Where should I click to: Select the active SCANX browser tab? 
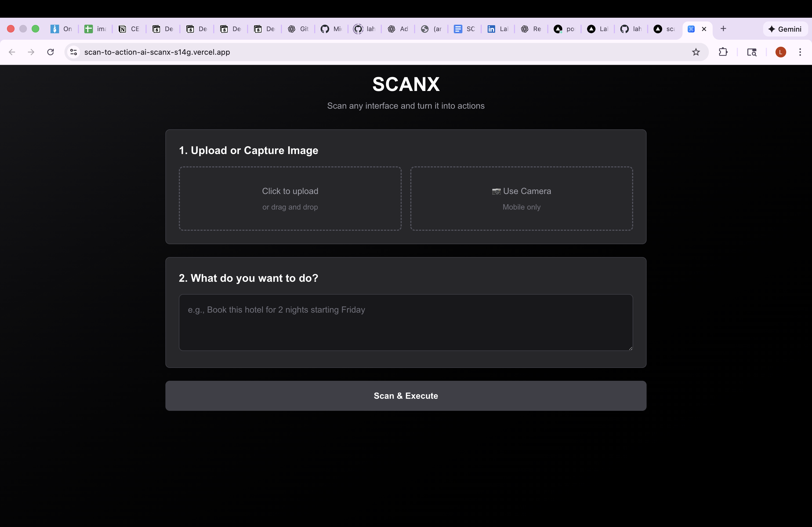pyautogui.click(x=691, y=29)
